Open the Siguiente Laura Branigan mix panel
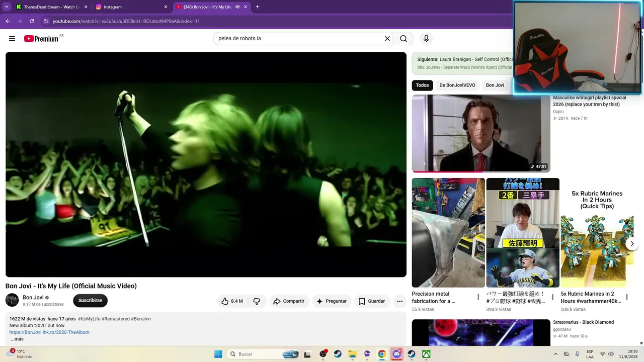Image resolution: width=644 pixels, height=362 pixels. tap(463, 63)
